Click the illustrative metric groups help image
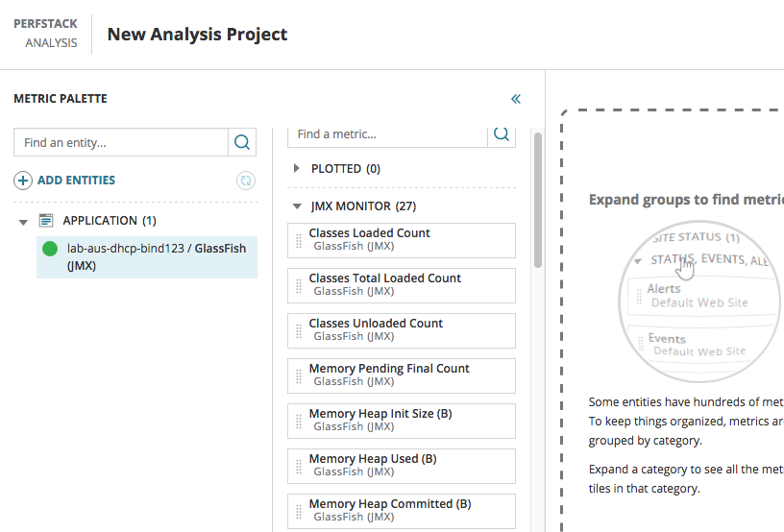The height and width of the screenshot is (532, 784). (700, 302)
